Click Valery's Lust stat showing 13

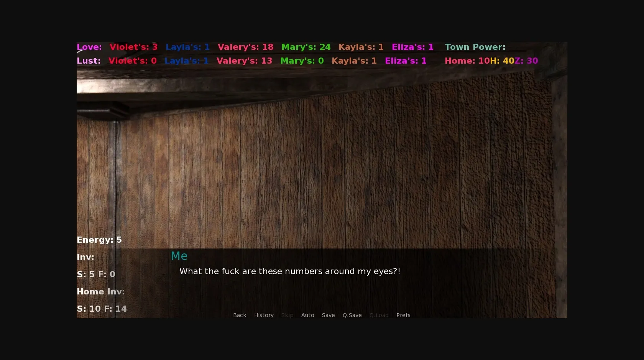244,61
